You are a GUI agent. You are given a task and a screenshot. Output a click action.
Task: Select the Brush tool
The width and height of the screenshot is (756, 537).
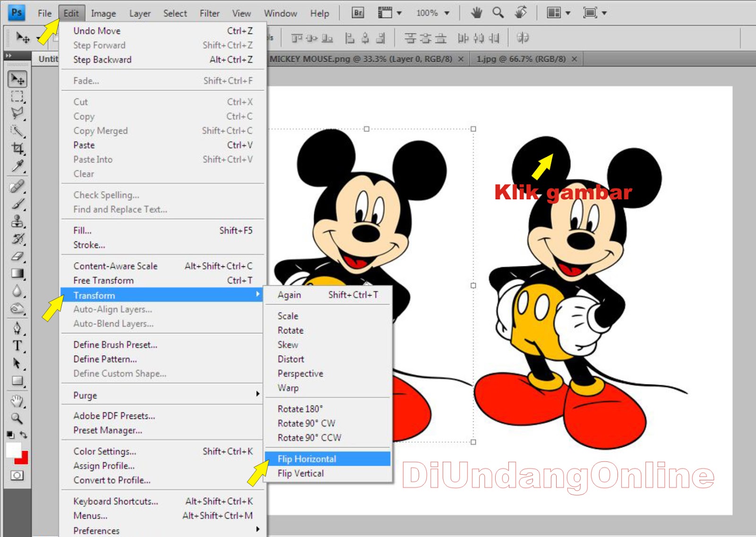coord(17,204)
